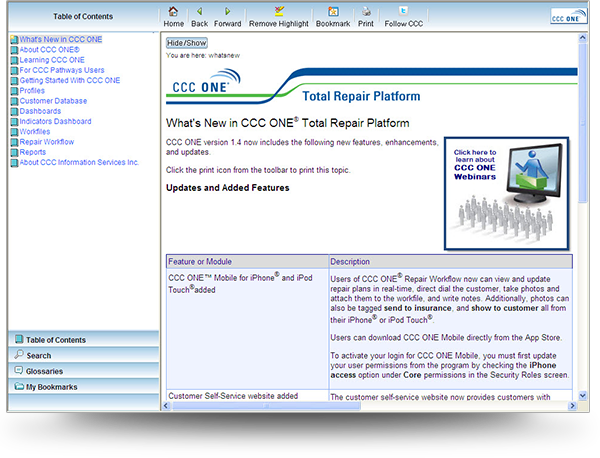Click the book icon beside Learning CCC ONE
The width and height of the screenshot is (600, 458).
tap(14, 60)
